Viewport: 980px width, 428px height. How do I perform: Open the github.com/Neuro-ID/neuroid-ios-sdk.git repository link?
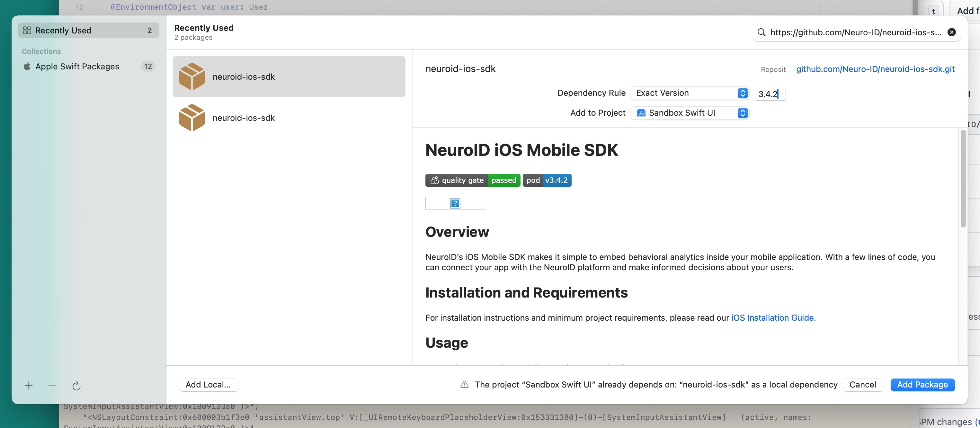(875, 69)
